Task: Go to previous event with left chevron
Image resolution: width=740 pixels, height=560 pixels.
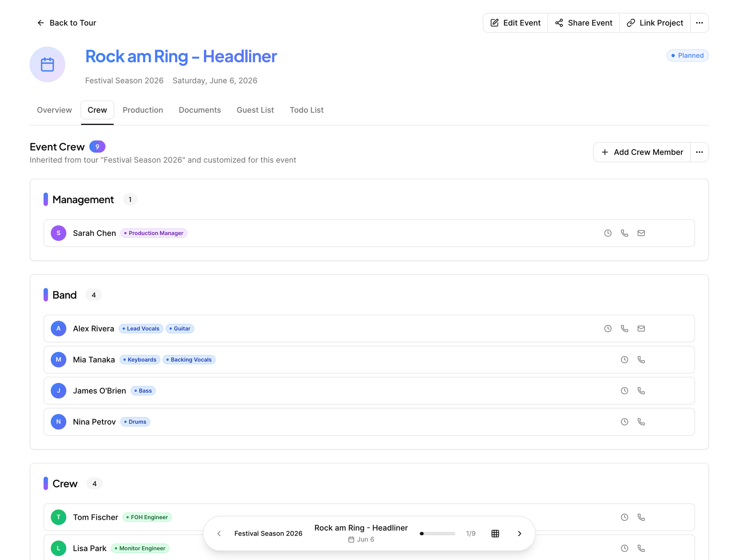Action: click(219, 533)
